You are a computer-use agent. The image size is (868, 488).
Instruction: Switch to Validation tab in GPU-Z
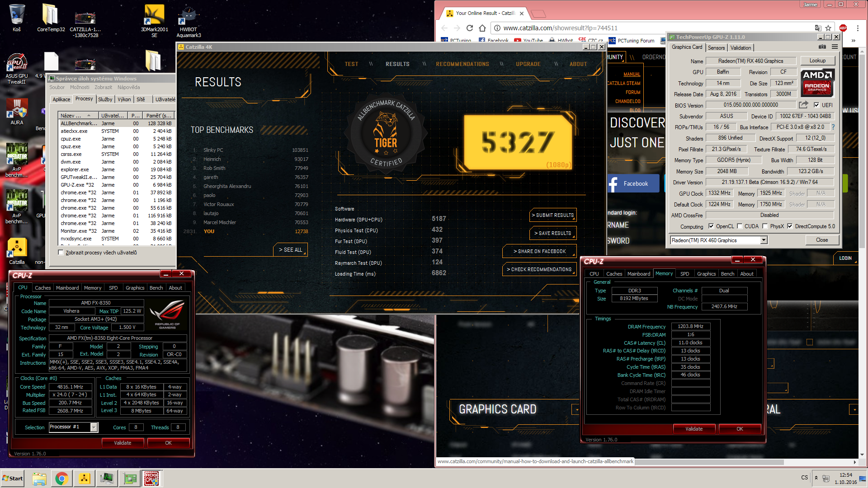pos(741,48)
